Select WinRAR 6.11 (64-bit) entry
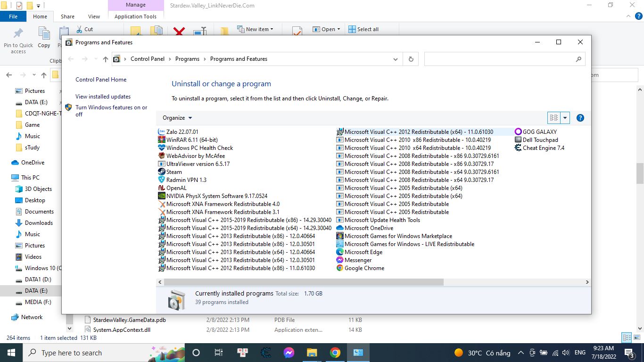The image size is (644, 362). pyautogui.click(x=191, y=140)
